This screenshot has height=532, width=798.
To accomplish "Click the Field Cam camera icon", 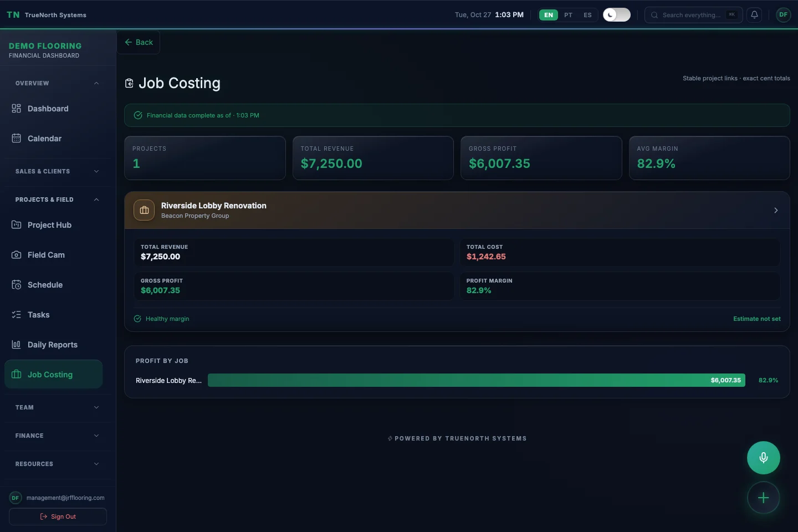I will [x=16, y=255].
